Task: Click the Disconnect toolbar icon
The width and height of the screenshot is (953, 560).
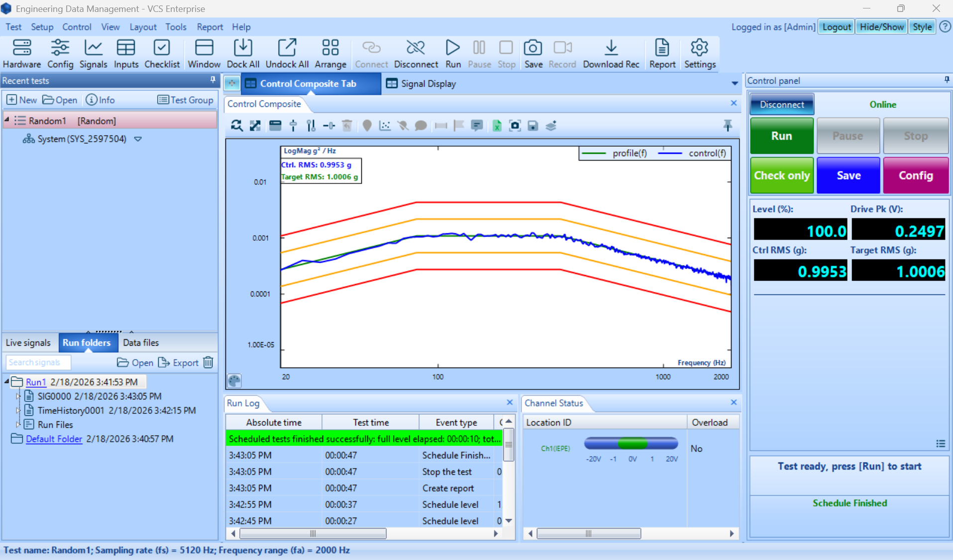Action: (416, 53)
